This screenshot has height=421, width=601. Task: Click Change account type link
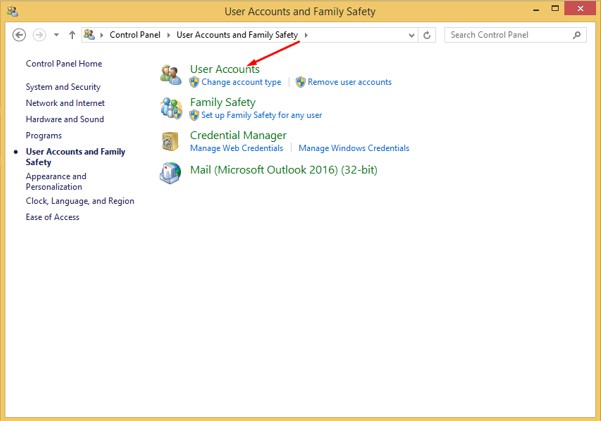[x=241, y=82]
